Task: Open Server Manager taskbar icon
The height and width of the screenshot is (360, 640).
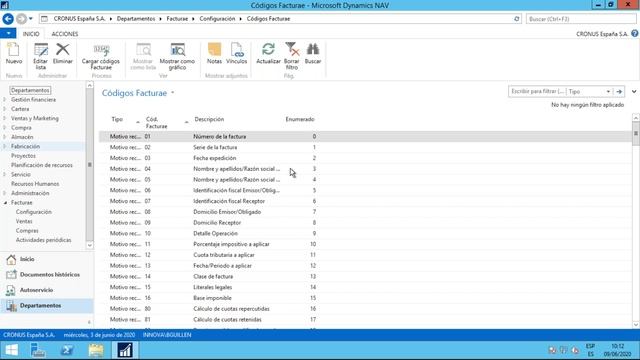Action: point(38,350)
